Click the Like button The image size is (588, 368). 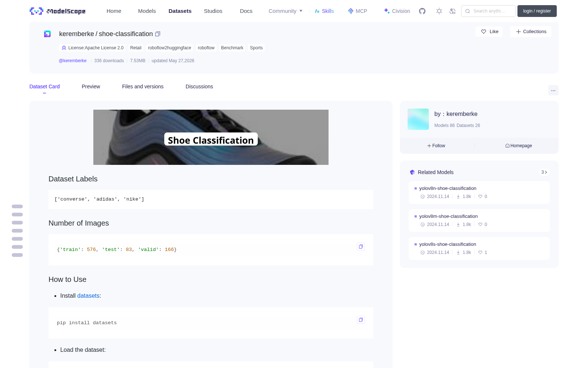[489, 32]
